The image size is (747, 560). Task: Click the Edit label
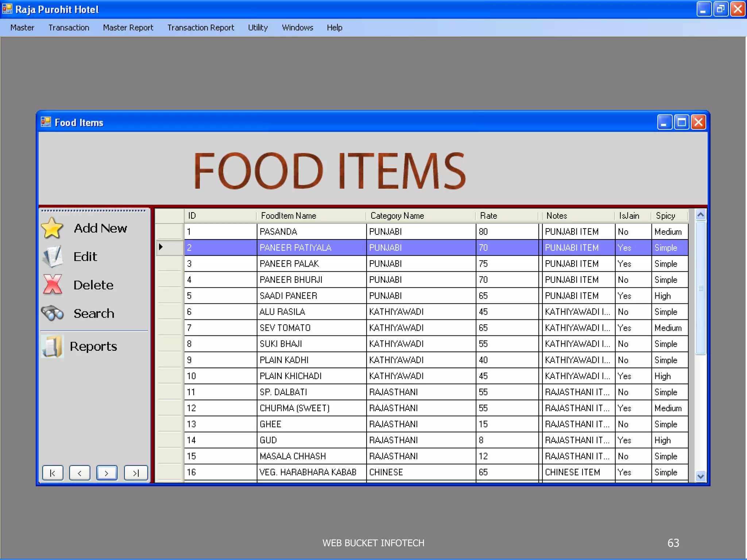(85, 257)
